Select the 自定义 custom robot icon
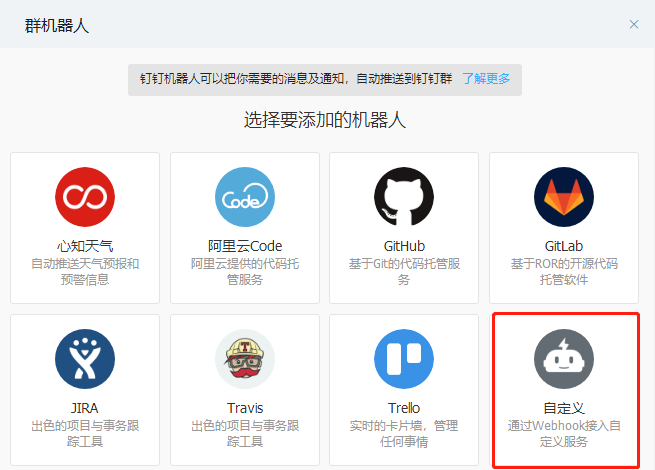This screenshot has width=655, height=470. (564, 359)
